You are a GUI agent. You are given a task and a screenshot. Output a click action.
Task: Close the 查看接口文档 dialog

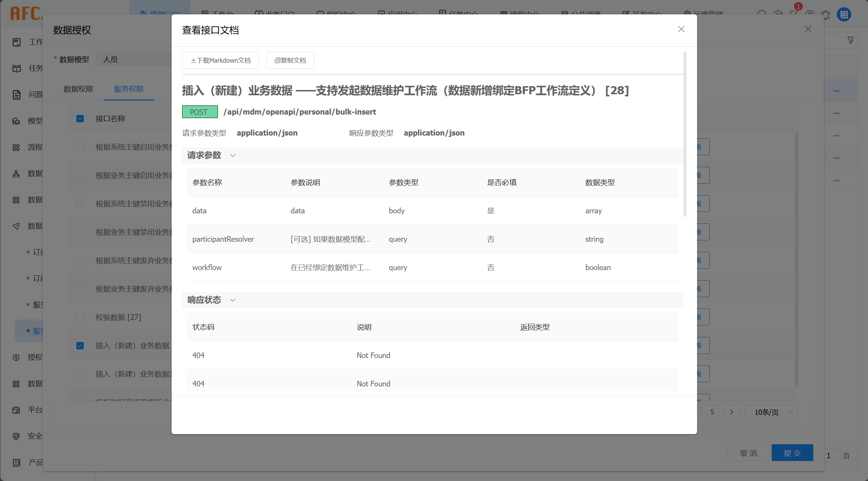click(x=681, y=29)
